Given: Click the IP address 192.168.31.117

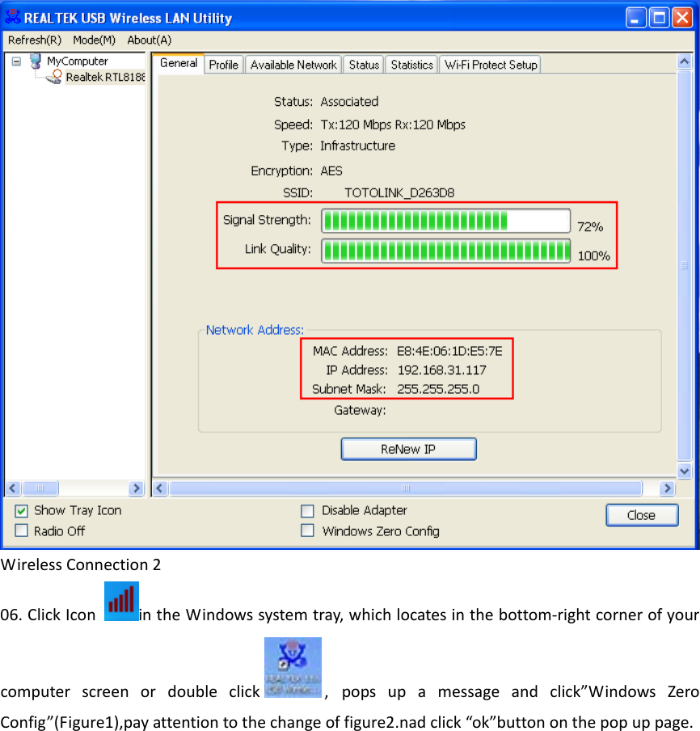Looking at the screenshot, I should pyautogui.click(x=442, y=370).
